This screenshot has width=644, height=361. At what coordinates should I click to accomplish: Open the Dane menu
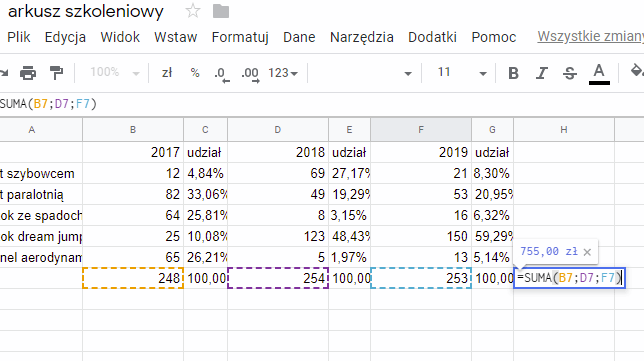299,37
